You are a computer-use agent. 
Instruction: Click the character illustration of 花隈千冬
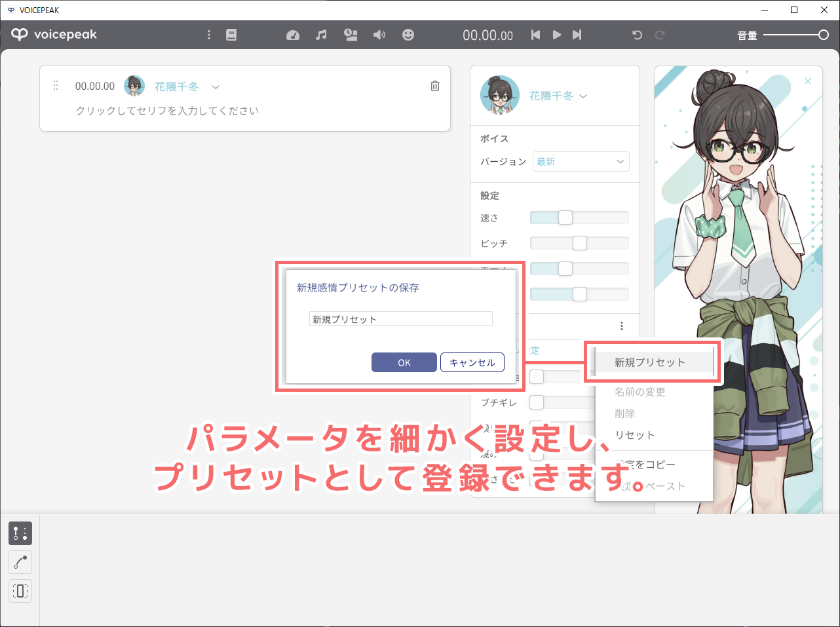(738, 290)
